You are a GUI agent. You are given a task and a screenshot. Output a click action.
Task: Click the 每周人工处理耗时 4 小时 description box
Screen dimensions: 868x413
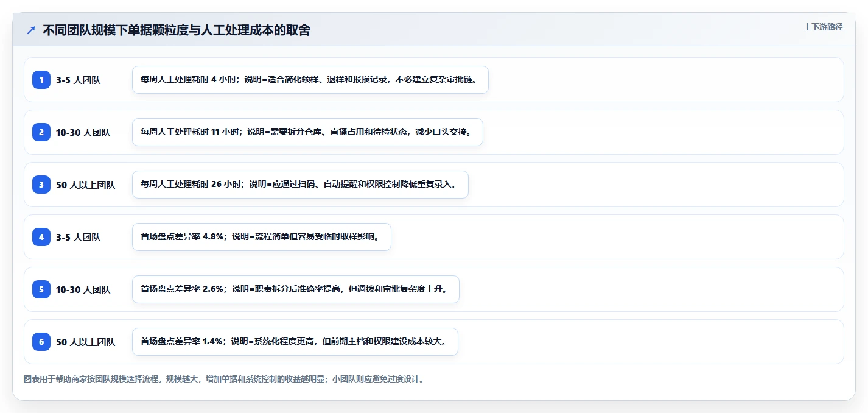pyautogui.click(x=310, y=80)
